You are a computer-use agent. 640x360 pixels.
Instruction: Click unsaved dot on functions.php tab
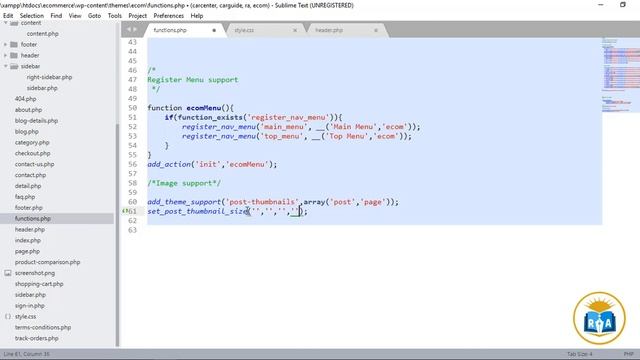(x=214, y=30)
